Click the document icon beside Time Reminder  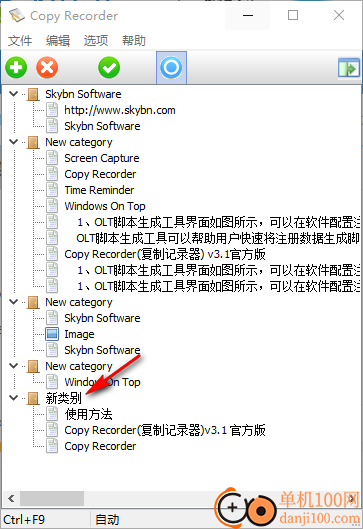52,190
